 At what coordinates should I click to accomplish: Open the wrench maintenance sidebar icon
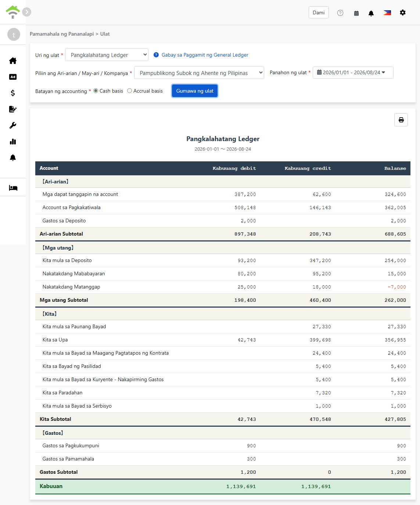pos(13,125)
